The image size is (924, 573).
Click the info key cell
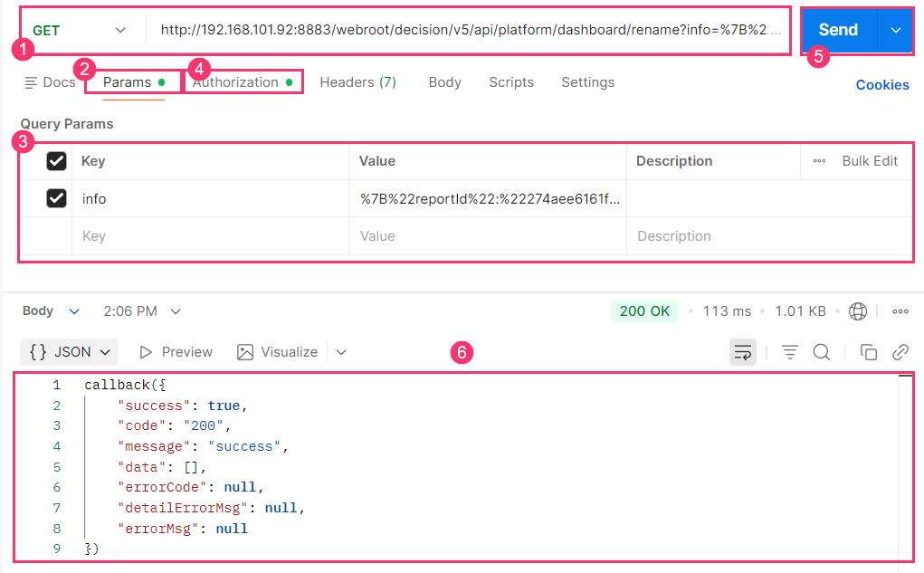click(210, 198)
